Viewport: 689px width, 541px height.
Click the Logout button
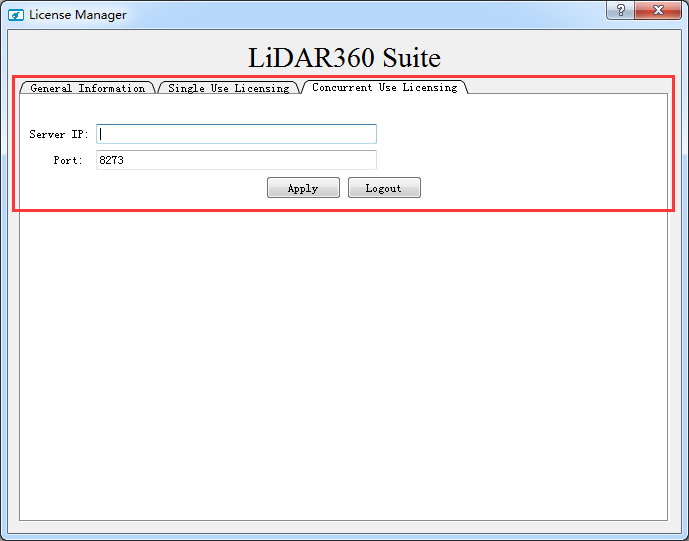pyautogui.click(x=383, y=188)
